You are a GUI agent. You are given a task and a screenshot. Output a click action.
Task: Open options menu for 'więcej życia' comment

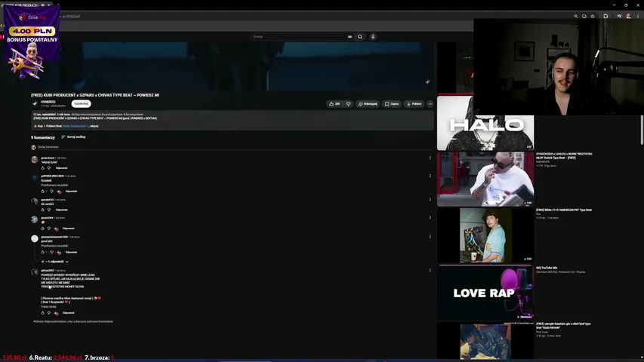point(430,158)
